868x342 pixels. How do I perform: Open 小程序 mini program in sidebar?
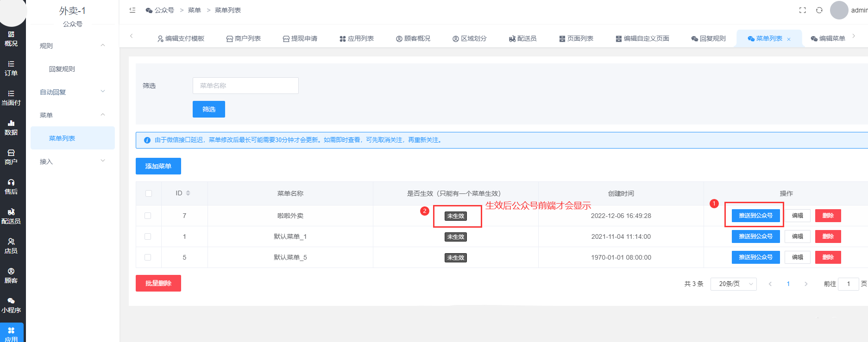(11, 305)
